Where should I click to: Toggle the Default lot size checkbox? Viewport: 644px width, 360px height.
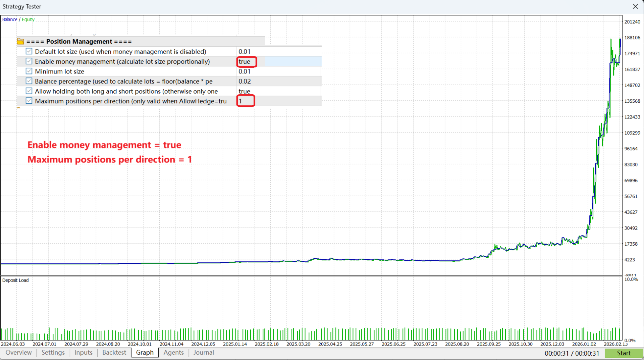pos(29,51)
